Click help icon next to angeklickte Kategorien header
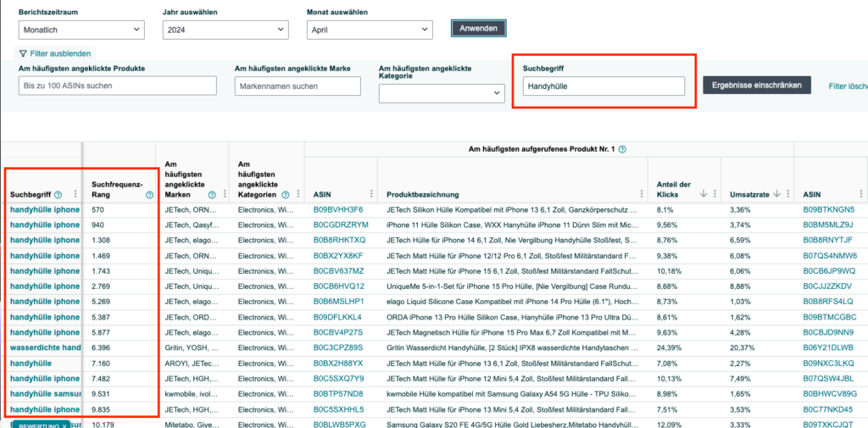The height and width of the screenshot is (428, 868). [x=285, y=195]
